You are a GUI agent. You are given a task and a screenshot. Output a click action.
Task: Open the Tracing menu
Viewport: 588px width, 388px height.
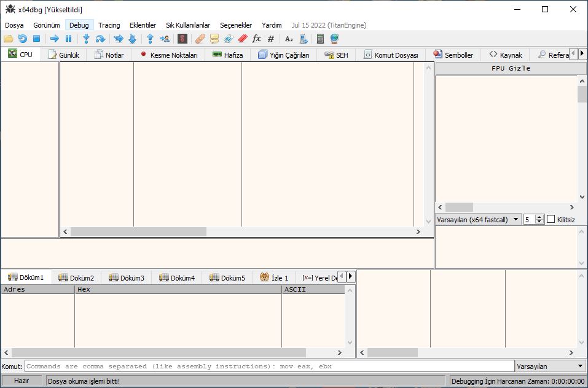coord(109,25)
